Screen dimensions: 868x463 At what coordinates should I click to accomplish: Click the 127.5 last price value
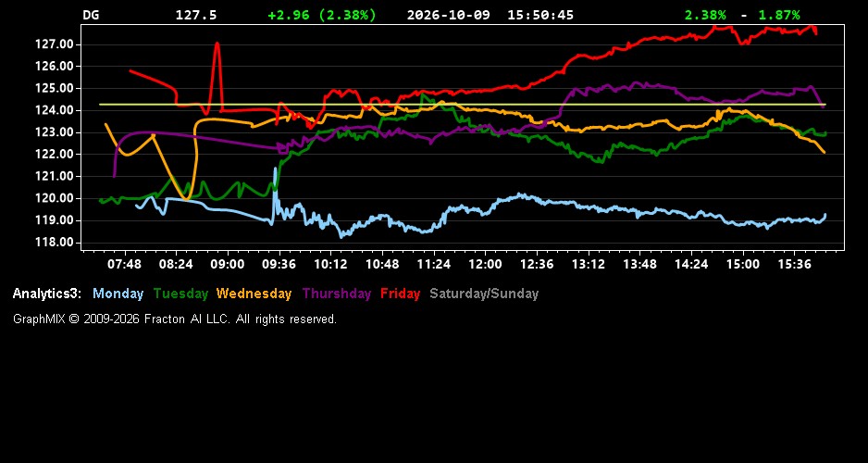pyautogui.click(x=196, y=15)
